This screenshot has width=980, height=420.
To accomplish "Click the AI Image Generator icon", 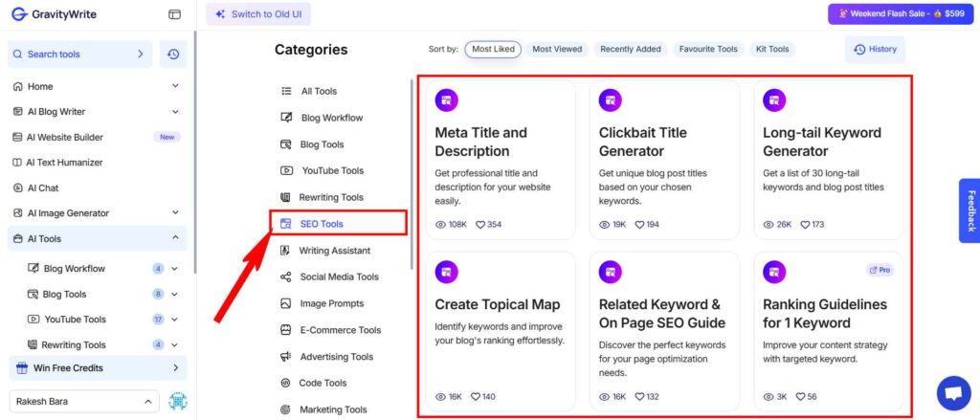I will [17, 213].
